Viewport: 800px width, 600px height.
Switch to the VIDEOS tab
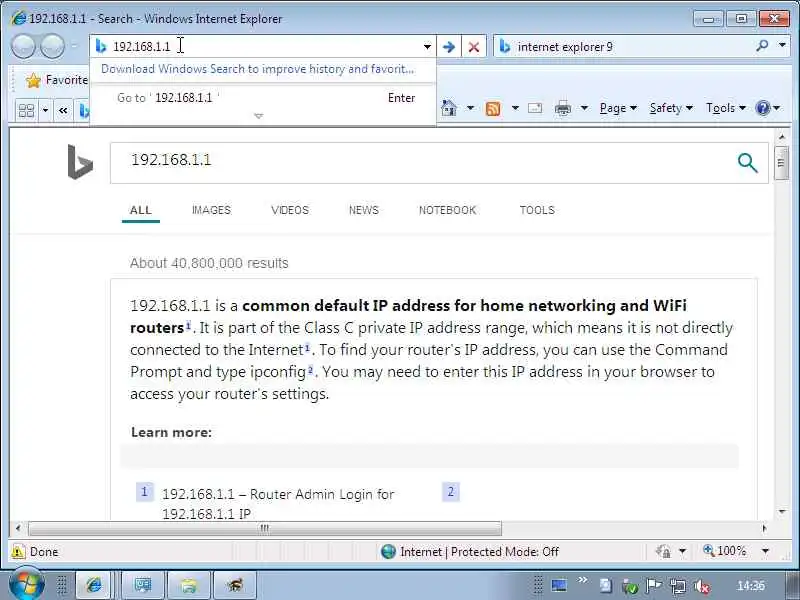(x=290, y=210)
